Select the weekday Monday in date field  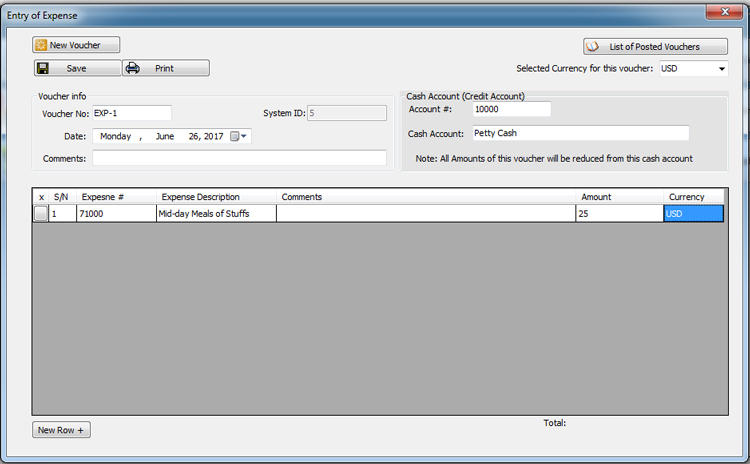[115, 136]
